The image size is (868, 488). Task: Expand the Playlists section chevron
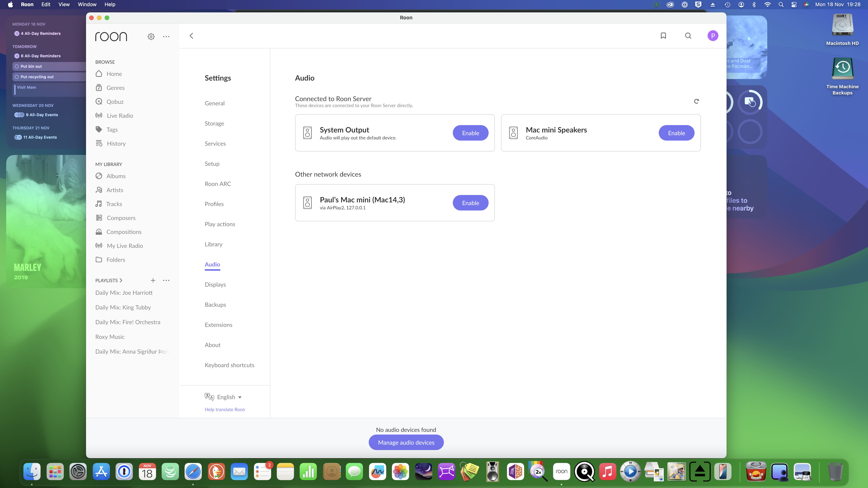tap(121, 280)
